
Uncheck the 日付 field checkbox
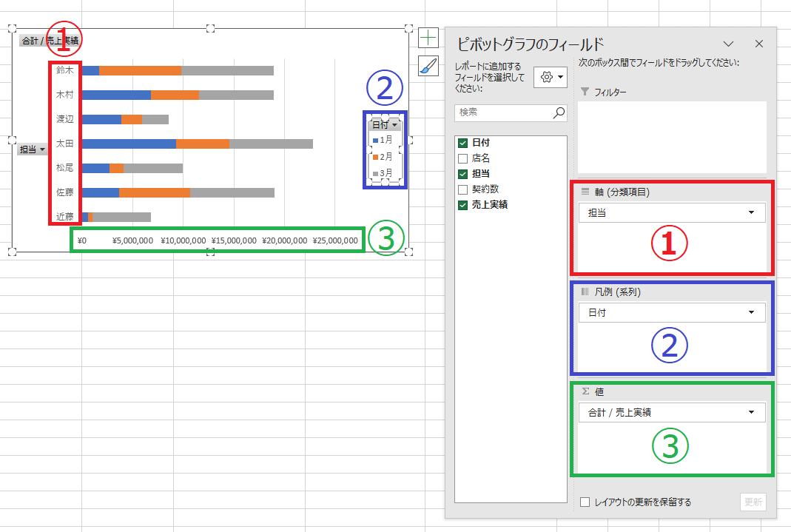[463, 143]
